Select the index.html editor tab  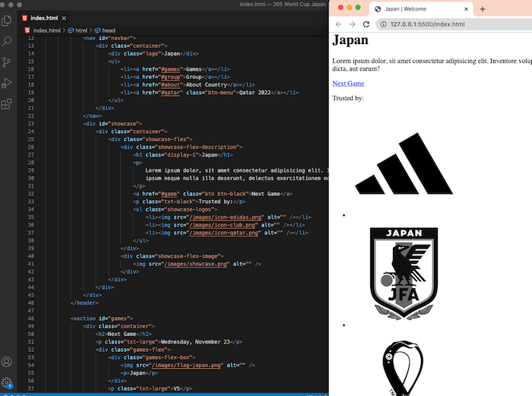click(x=44, y=18)
